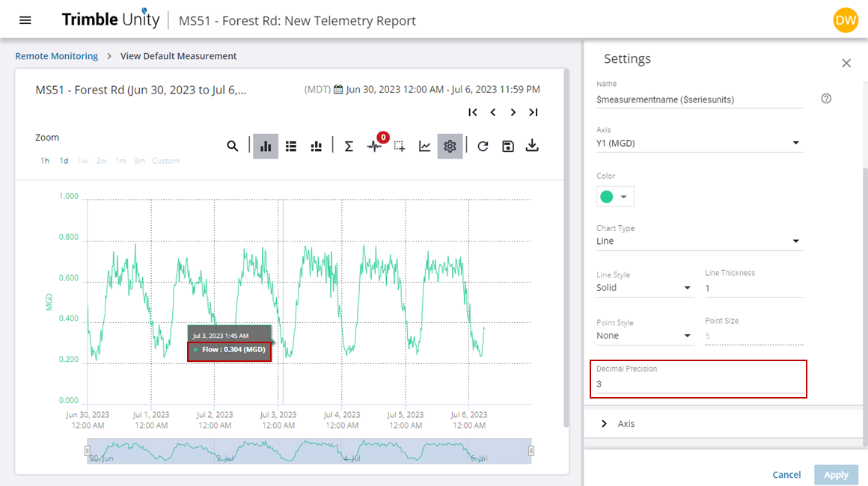Open the series color picker swatch

pyautogui.click(x=615, y=197)
